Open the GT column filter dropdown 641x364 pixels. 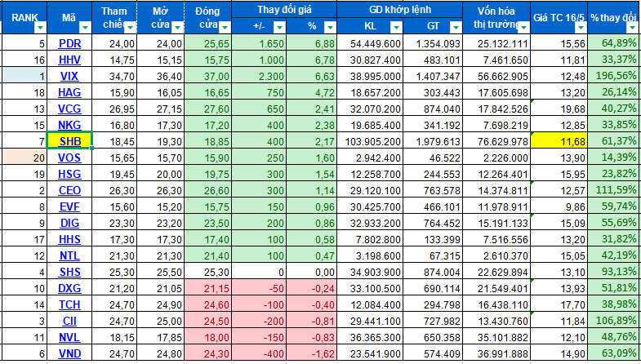tap(456, 28)
